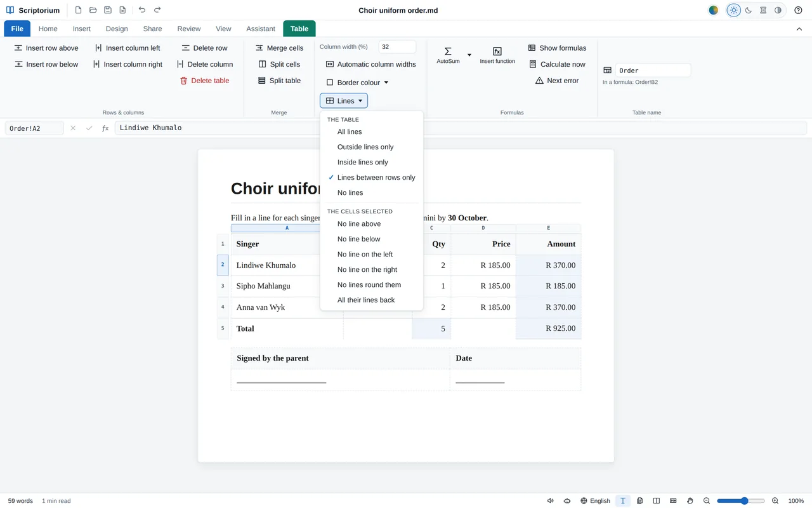Undo the last action
Viewport: 812px width, 508px height.
click(x=141, y=10)
